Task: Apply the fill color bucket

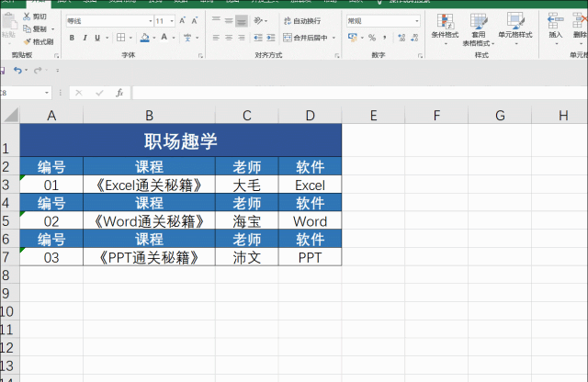Action: click(145, 38)
